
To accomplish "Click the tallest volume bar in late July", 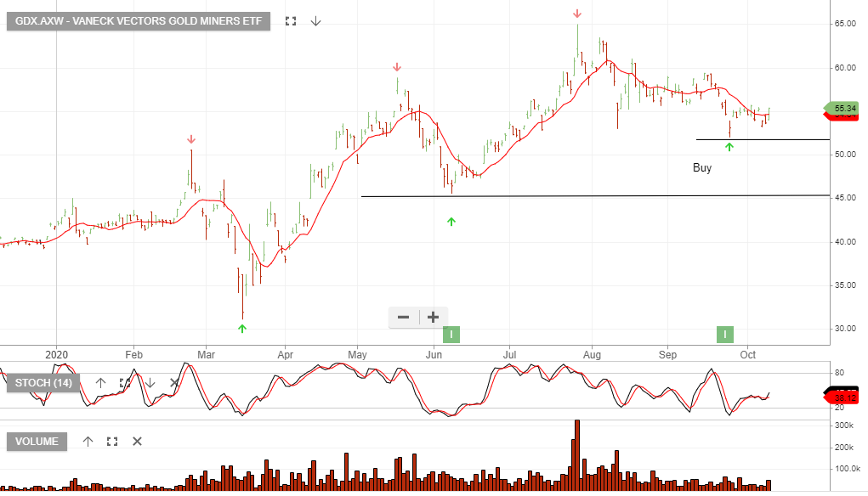I will point(577,455).
